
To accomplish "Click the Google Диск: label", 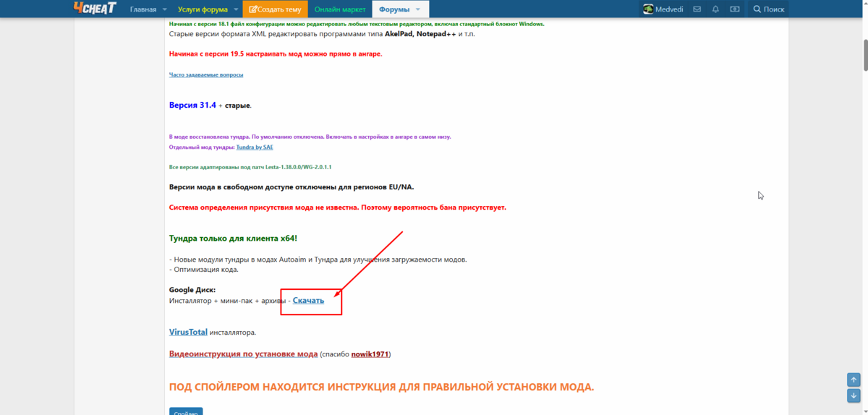I will click(x=192, y=290).
